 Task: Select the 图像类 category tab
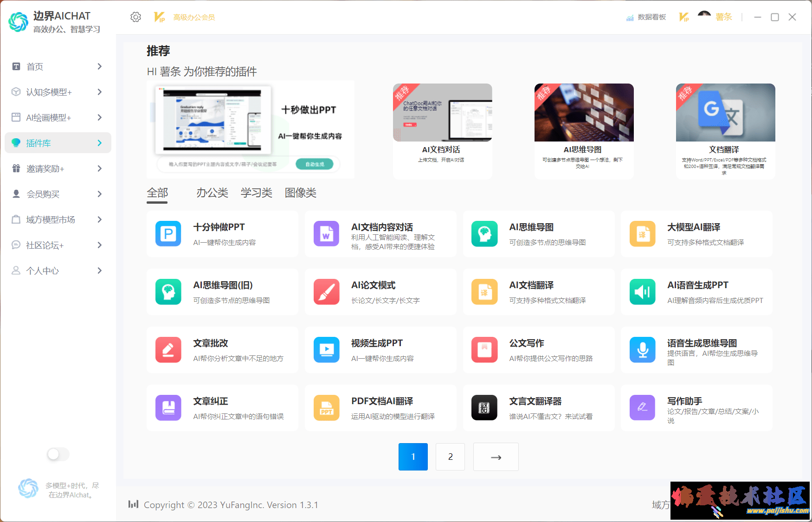click(300, 193)
